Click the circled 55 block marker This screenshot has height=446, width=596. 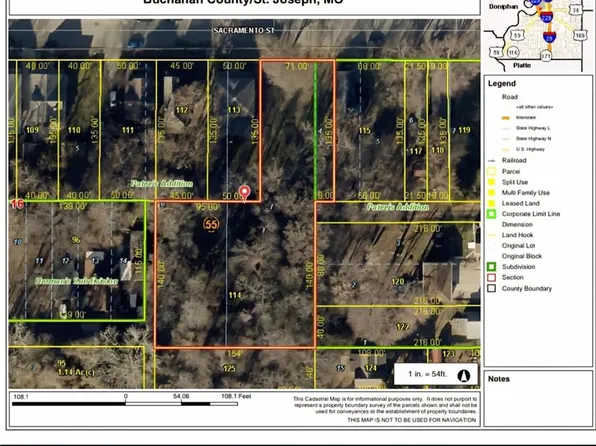[x=211, y=224]
